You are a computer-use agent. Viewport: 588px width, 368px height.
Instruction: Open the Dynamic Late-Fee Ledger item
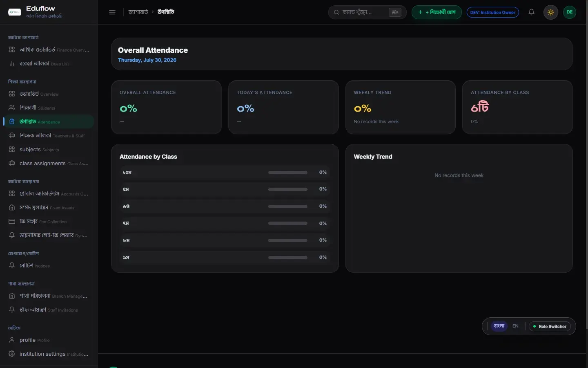(49, 235)
